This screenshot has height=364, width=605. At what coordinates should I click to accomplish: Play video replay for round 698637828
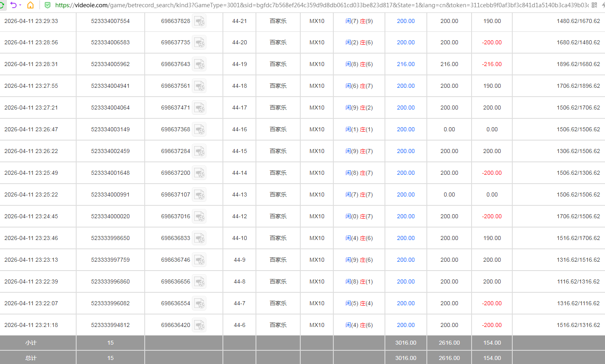pyautogui.click(x=199, y=21)
